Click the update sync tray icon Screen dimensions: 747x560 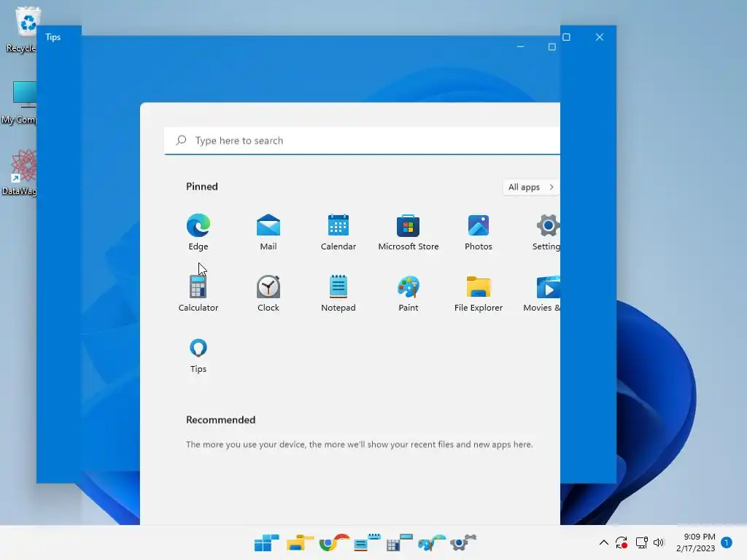point(622,542)
